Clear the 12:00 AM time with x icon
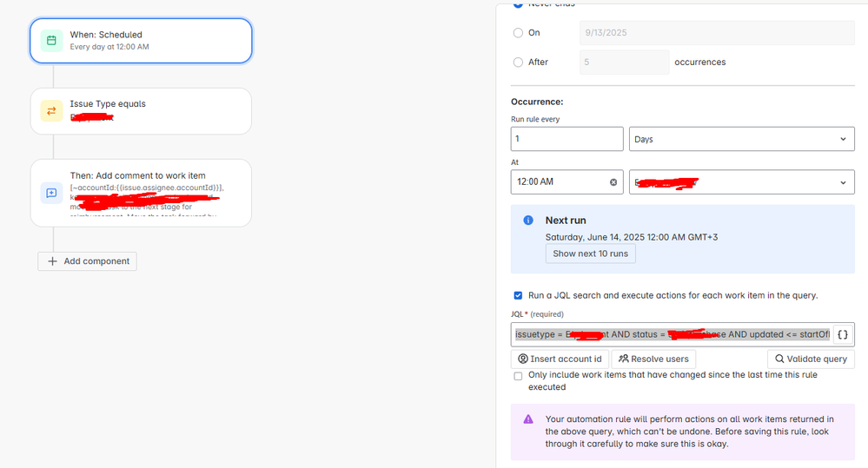This screenshot has height=468, width=868. click(x=613, y=182)
